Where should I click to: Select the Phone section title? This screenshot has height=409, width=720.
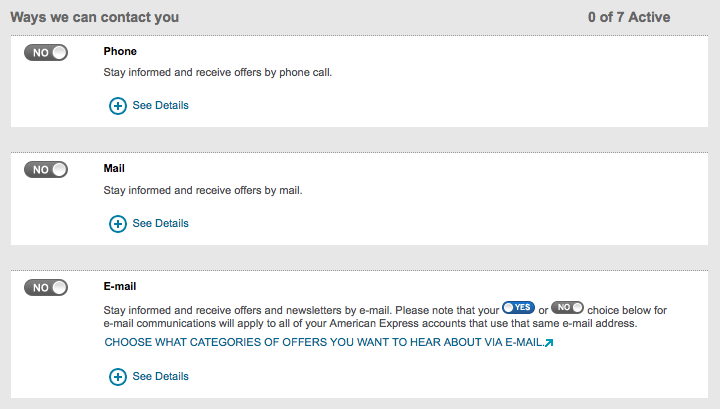pos(120,51)
